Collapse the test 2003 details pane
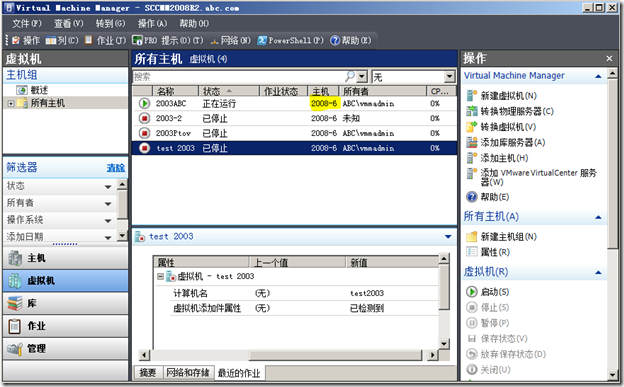The image size is (624, 387). (448, 237)
